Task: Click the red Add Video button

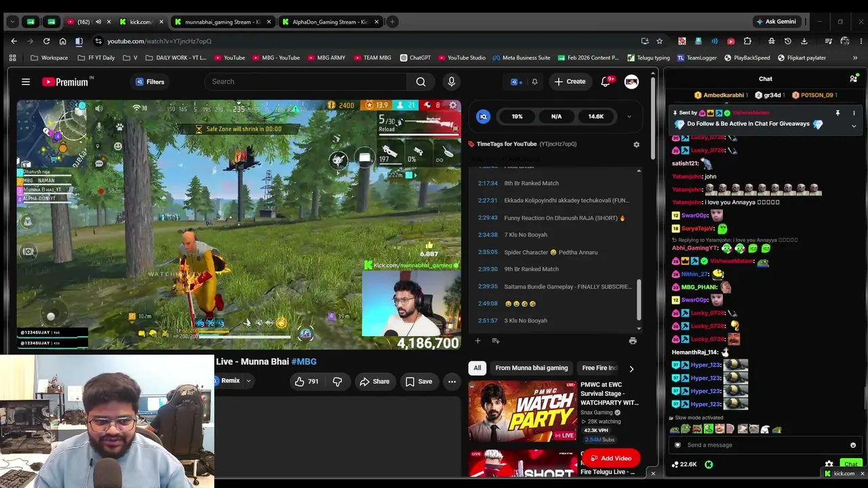Action: [x=610, y=458]
